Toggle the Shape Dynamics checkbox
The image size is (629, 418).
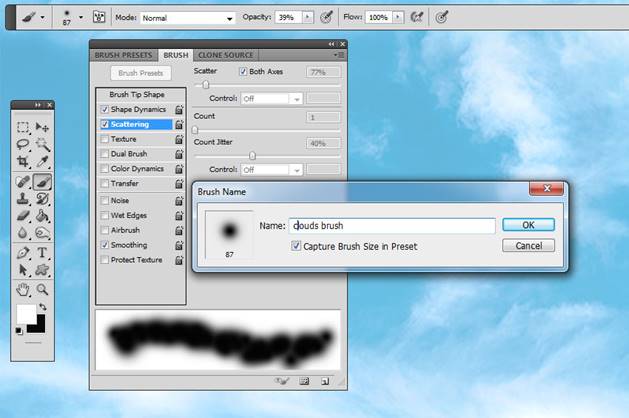coord(104,110)
